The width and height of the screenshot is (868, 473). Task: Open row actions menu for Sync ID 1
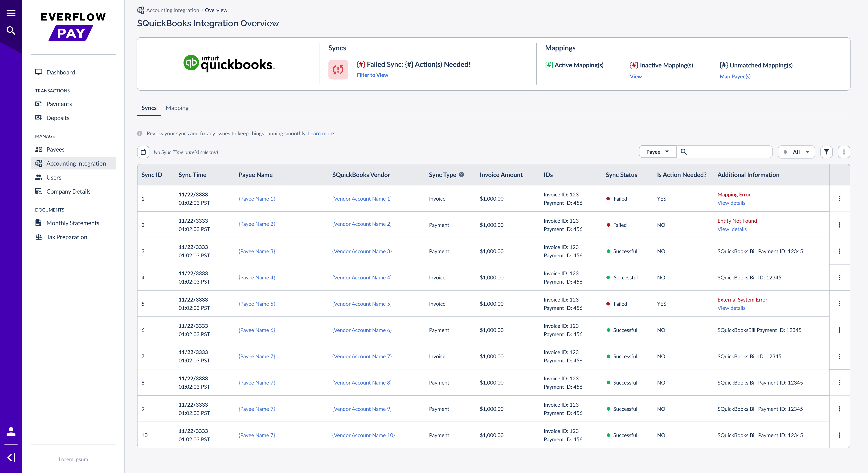[840, 199]
